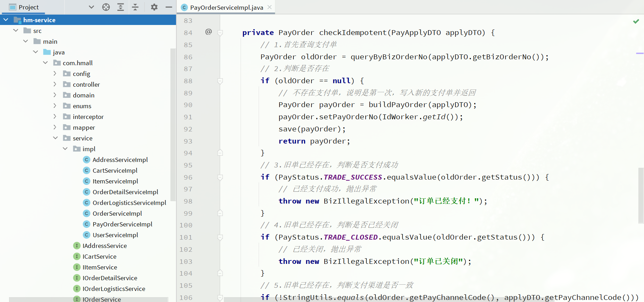
Task: Open the Project view dropdown arrow
Action: click(x=91, y=7)
